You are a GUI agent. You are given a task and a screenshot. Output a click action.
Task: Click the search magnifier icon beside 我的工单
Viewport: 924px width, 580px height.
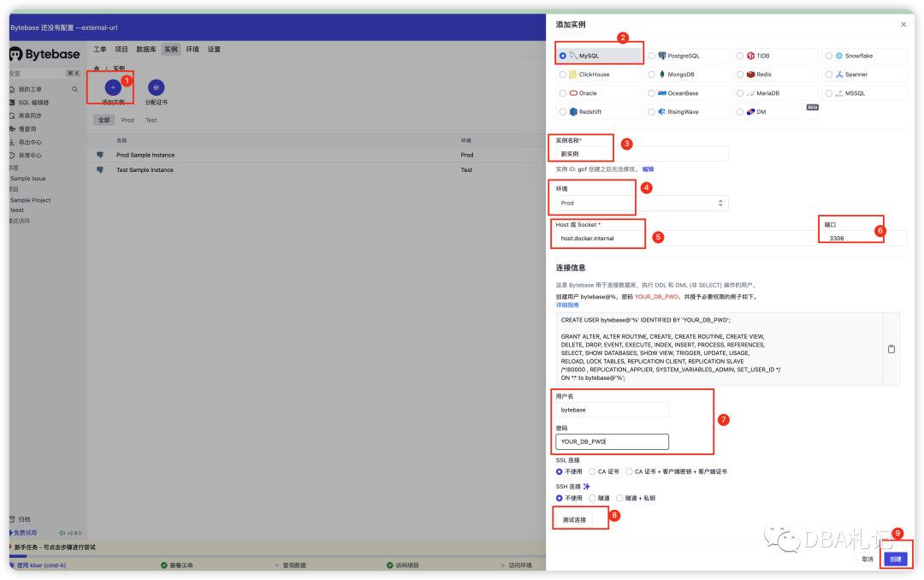click(74, 90)
